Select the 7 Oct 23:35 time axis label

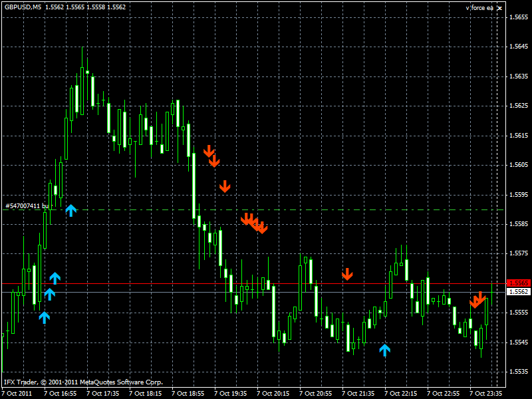[x=485, y=393]
